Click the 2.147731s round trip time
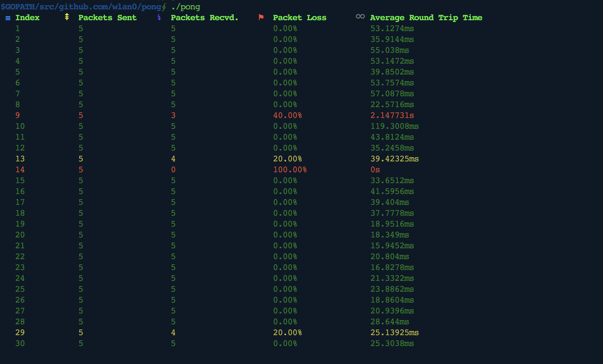This screenshot has height=364, width=603. click(392, 115)
